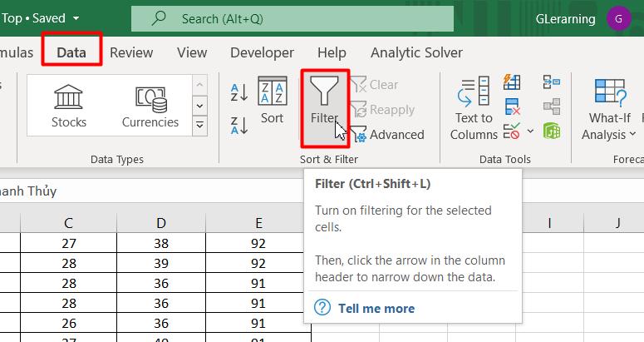Screen dimensions: 644x342
Task: Click cell in column C showing 26
Action: (69, 323)
